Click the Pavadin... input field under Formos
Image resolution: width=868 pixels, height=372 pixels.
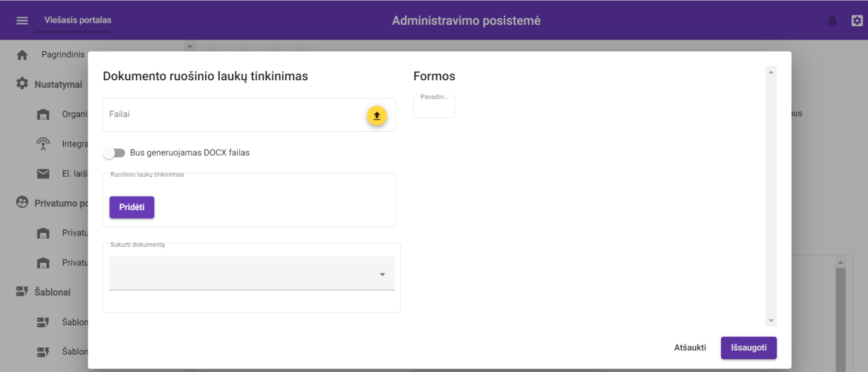pos(434,107)
